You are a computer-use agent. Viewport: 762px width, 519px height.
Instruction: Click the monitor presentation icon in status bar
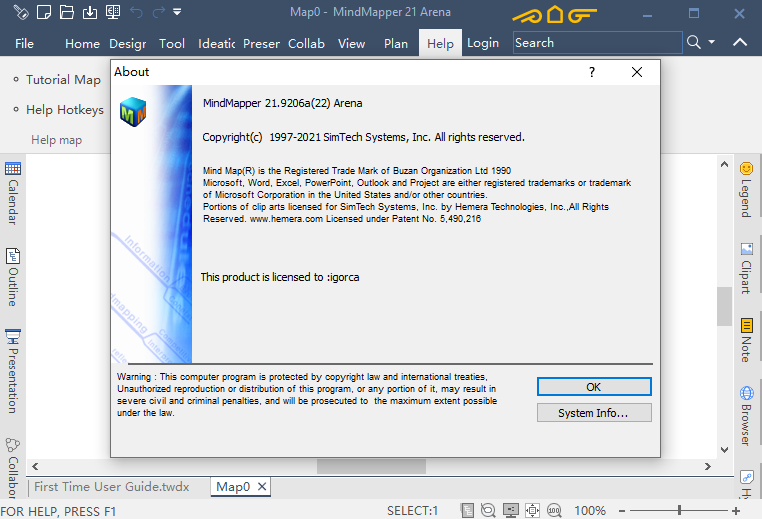(x=511, y=510)
